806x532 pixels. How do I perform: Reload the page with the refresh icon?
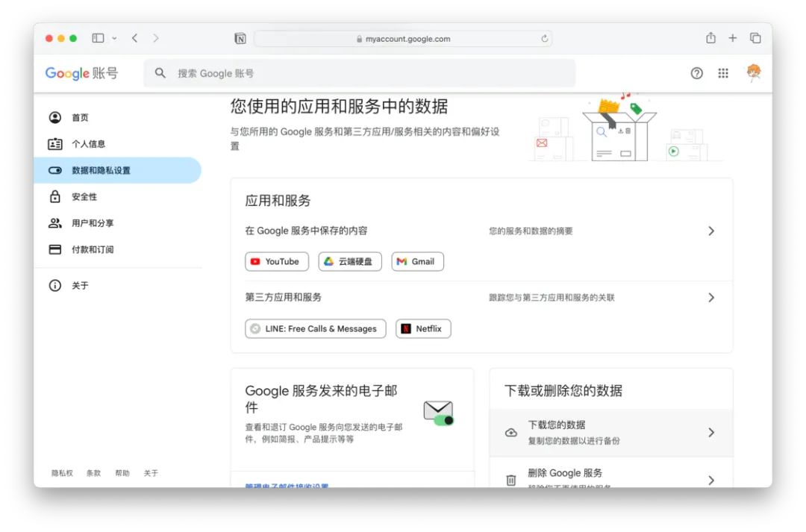(544, 39)
